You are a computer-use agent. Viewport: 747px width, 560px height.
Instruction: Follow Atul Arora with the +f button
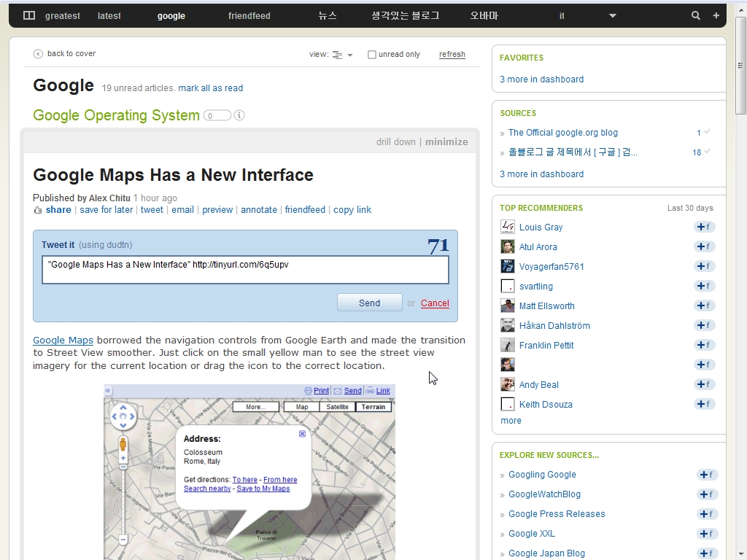(x=704, y=246)
